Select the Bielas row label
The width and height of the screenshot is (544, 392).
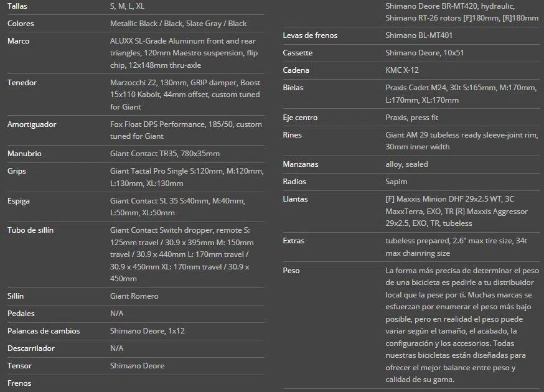pos(293,88)
